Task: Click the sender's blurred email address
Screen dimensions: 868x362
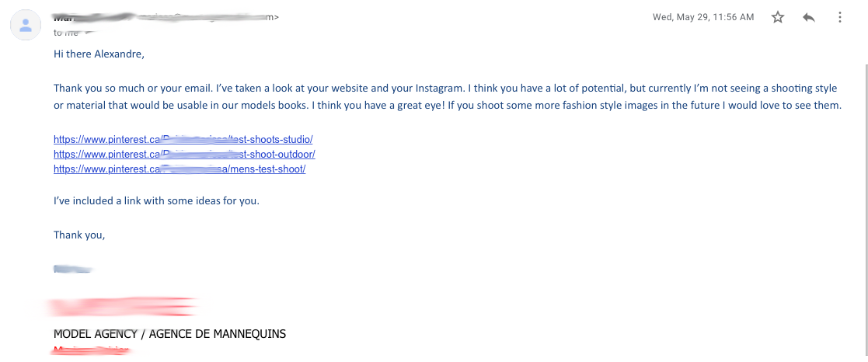Action: (x=207, y=17)
